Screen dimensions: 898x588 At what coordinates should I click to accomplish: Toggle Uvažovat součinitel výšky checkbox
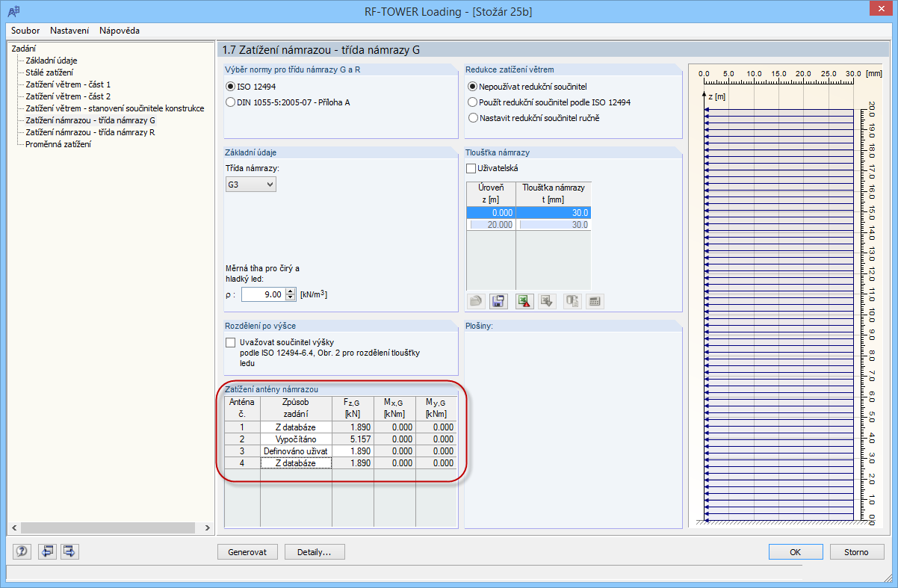(230, 342)
